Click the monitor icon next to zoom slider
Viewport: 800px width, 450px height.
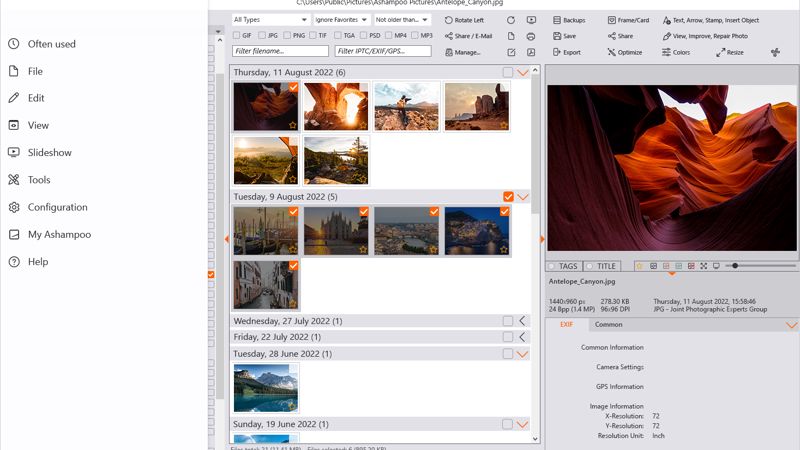point(716,266)
